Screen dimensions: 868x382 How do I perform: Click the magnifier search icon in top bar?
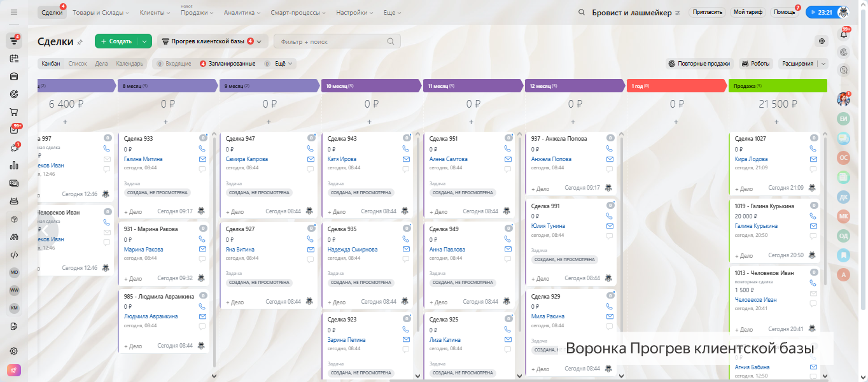[x=582, y=13]
